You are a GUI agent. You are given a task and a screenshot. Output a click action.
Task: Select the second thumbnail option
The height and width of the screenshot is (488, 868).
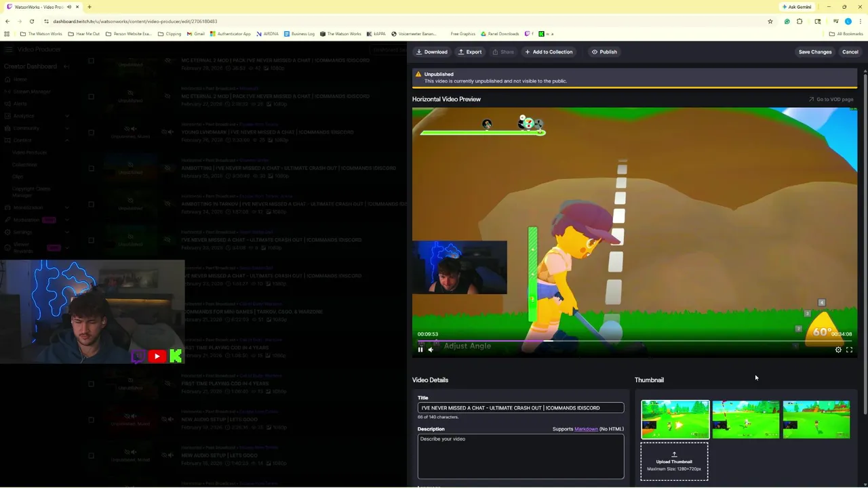(x=745, y=420)
